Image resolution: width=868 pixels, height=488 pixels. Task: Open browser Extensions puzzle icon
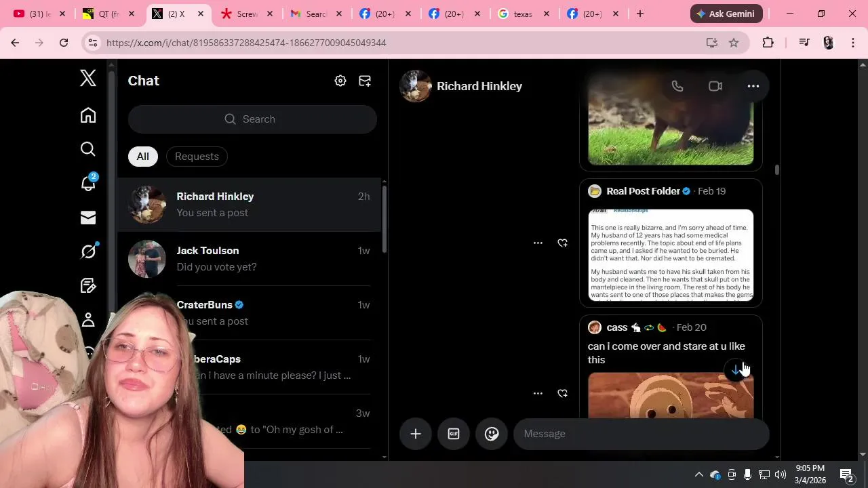[768, 43]
